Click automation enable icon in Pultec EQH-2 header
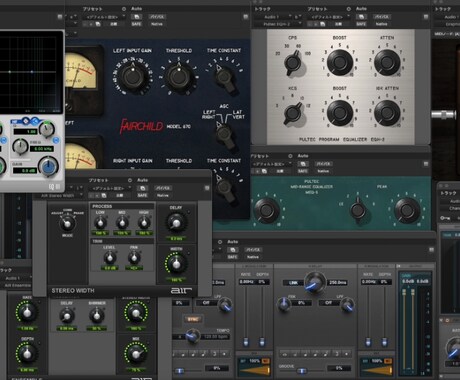Screen dimensions: 460x380 pyautogui.click(x=361, y=17)
